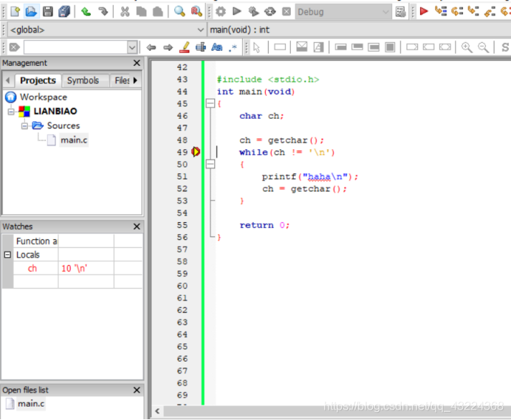Click the Save all files icon

[64, 12]
